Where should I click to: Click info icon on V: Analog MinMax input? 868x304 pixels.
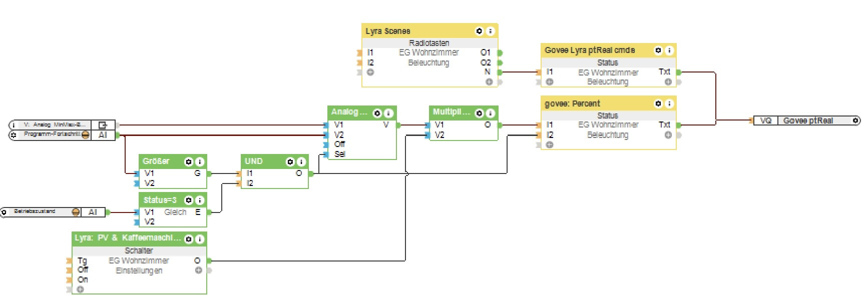pos(14,125)
